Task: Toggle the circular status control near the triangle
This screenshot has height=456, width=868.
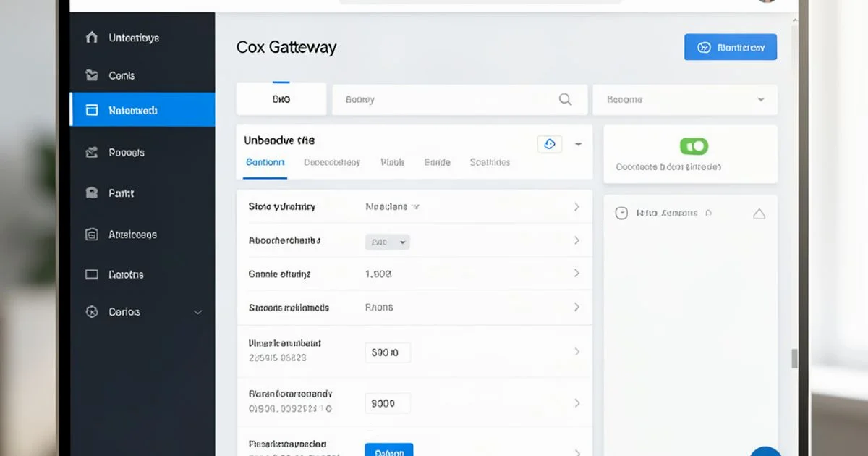Action: (621, 213)
